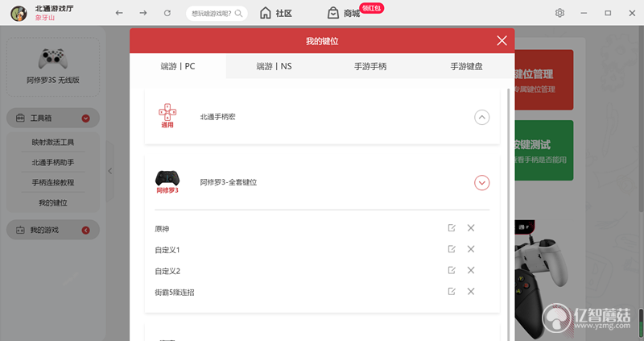Viewport: 644px width, 341px height.
Task: Click the 我的游戏 games icon
Action: coord(20,230)
